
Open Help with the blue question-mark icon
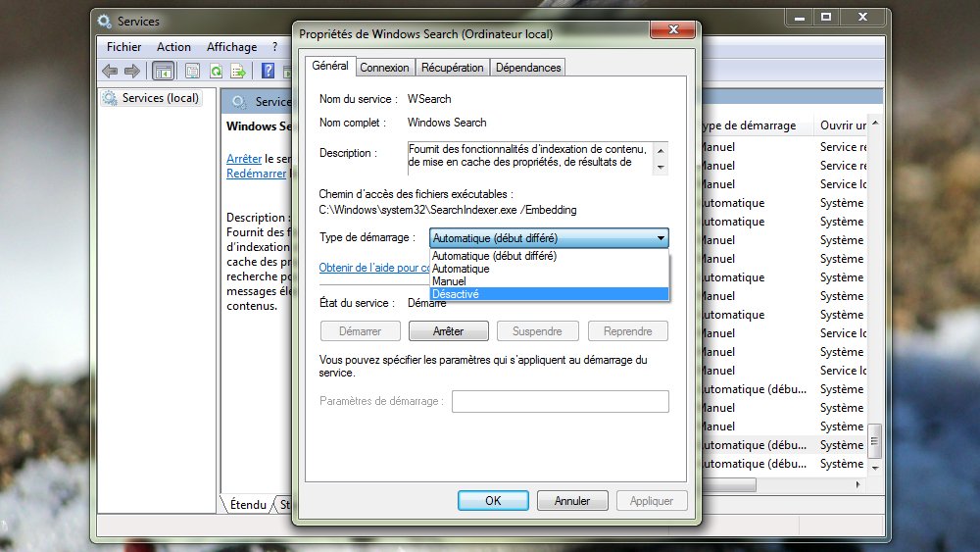[x=268, y=72]
